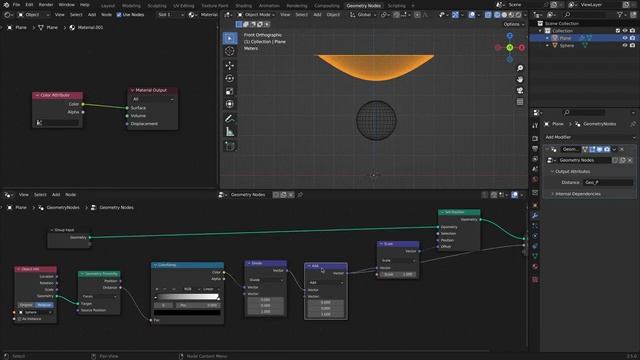Hide the Plane object via eye icon
Screen dimensions: 640x360
(x=625, y=38)
